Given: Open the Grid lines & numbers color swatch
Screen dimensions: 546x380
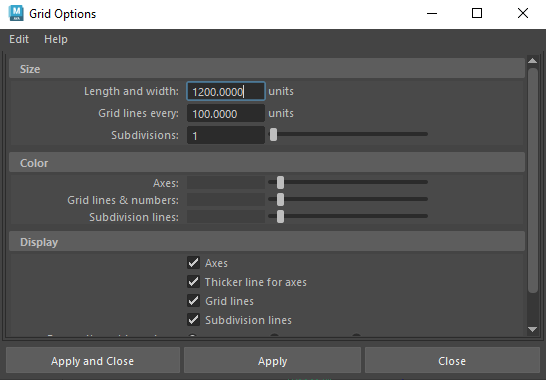Looking at the screenshot, I should pos(226,200).
